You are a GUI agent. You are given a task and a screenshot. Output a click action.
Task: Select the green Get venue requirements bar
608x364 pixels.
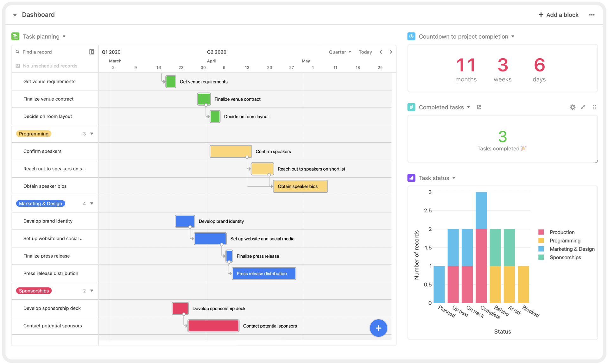171,82
